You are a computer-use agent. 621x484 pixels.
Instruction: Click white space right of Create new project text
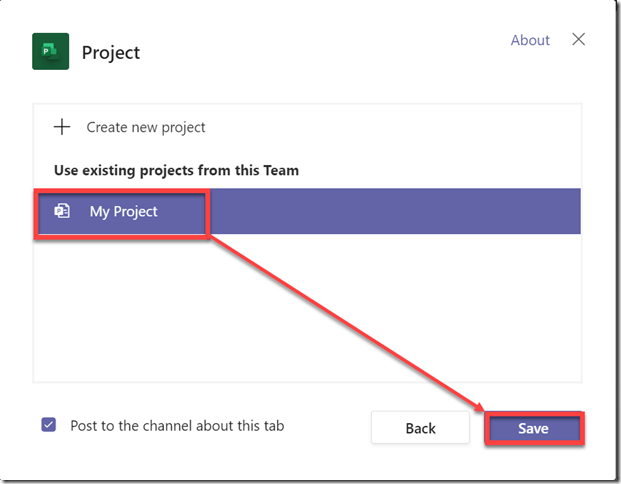tap(400, 127)
